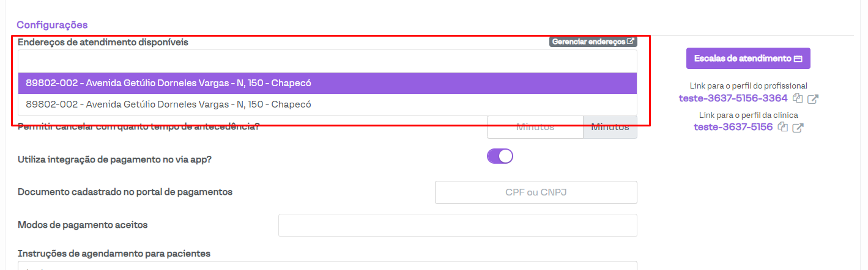868x270 pixels.
Task: Open the Modos de pagamento aceitos selector
Action: 457,225
